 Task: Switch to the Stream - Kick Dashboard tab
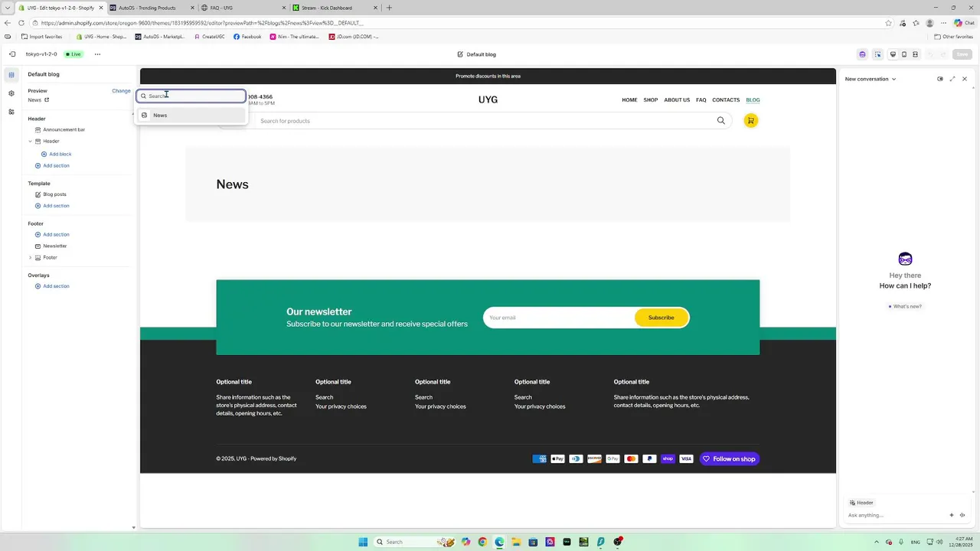point(335,8)
